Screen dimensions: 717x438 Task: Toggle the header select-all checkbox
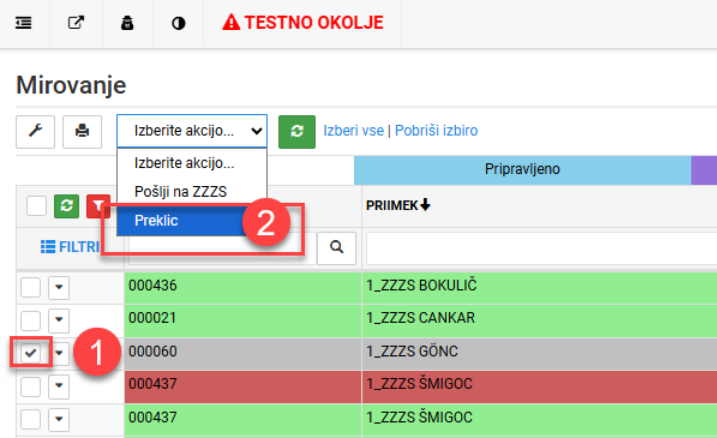[x=36, y=206]
